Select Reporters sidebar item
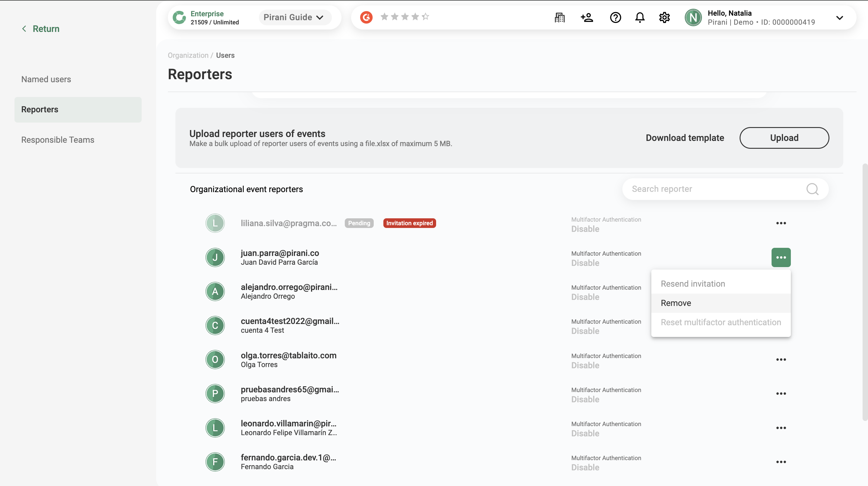Image resolution: width=868 pixels, height=486 pixels. point(78,109)
